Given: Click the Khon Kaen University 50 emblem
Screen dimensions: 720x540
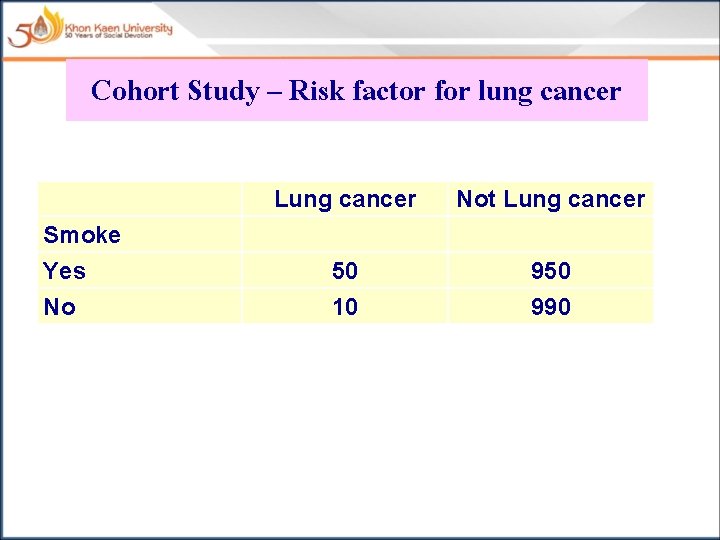Looking at the screenshot, I should 35,28.
